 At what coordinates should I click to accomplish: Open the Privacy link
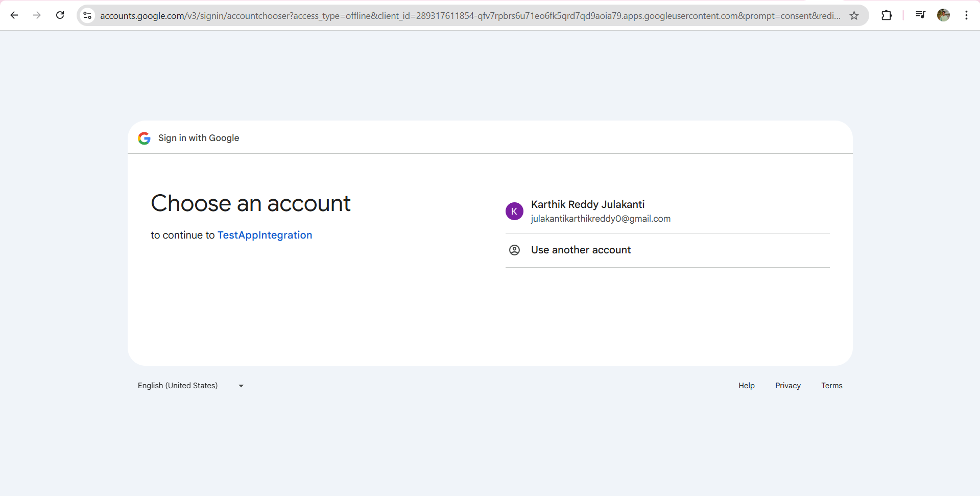[x=787, y=386]
